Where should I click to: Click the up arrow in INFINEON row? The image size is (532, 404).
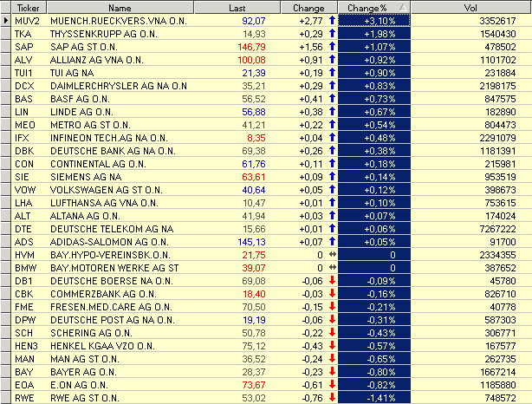tap(332, 138)
